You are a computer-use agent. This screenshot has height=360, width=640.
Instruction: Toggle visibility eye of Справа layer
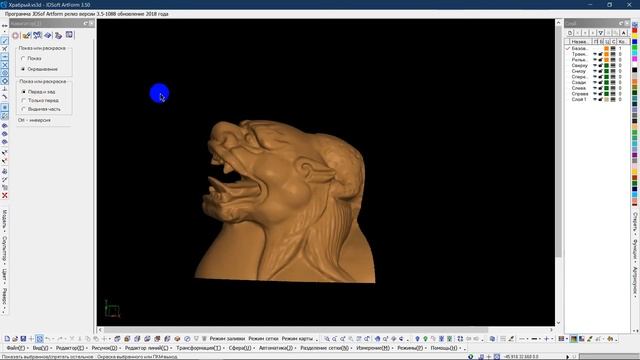595,94
